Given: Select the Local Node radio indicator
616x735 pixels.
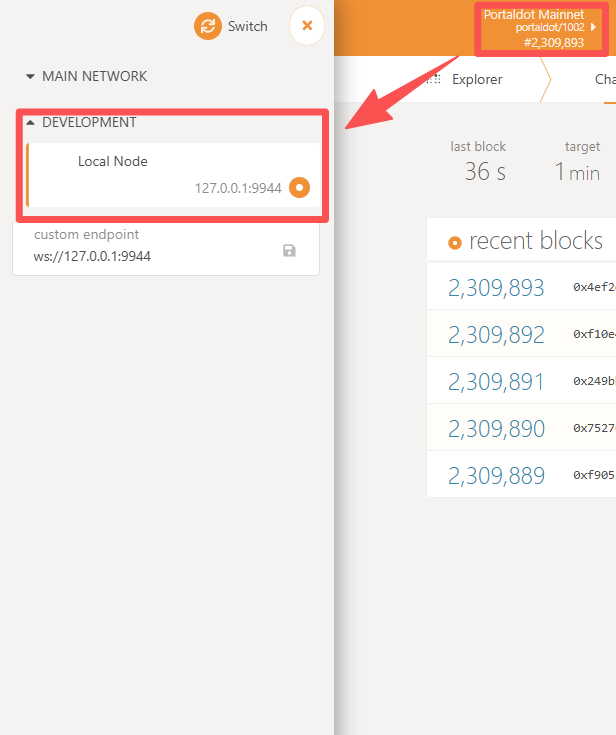Looking at the screenshot, I should pyautogui.click(x=300, y=188).
